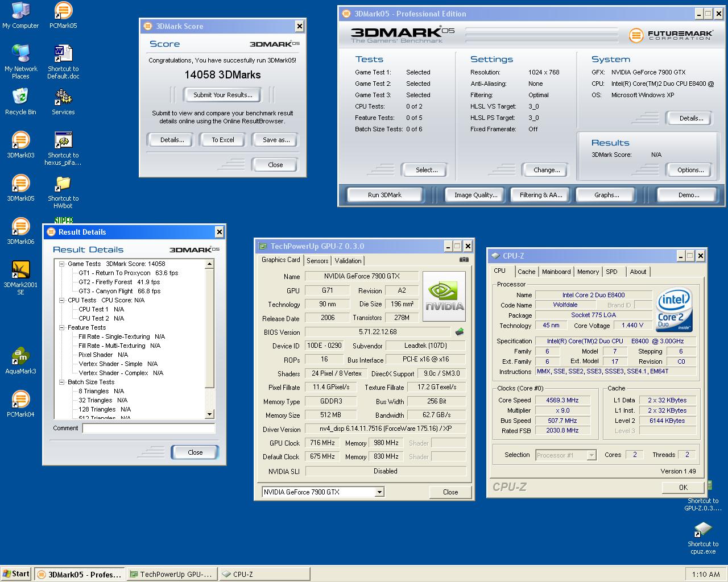Click Save as in 3DMark Score
The width and height of the screenshot is (728, 582).
tap(276, 140)
